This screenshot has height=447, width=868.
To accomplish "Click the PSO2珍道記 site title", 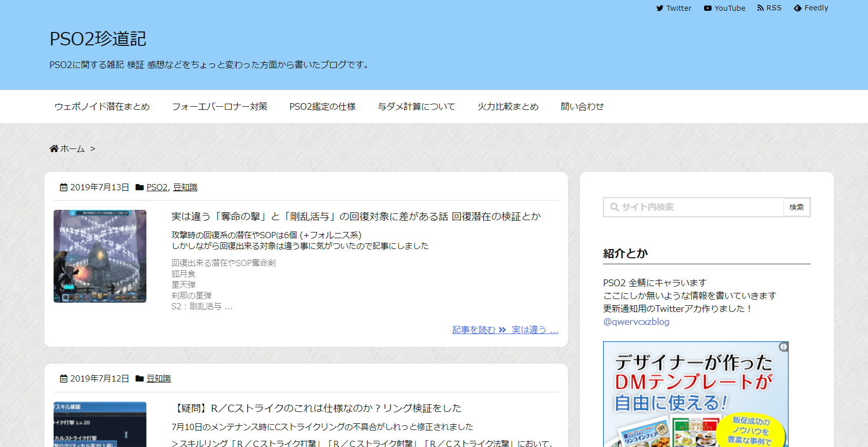I will point(98,39).
